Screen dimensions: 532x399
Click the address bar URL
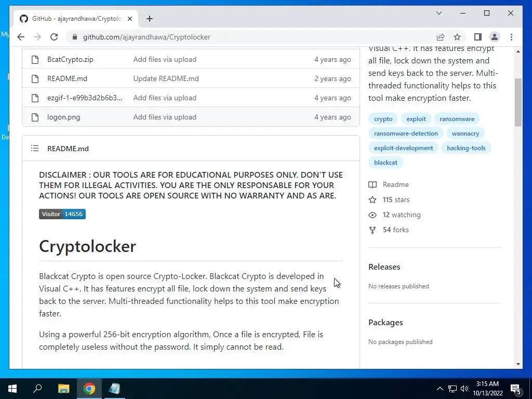(x=147, y=37)
